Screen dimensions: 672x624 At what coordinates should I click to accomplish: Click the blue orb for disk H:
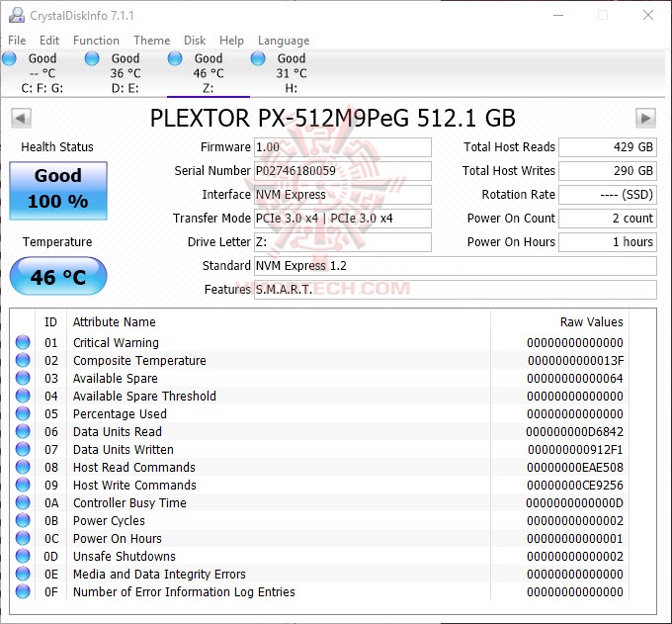point(258,58)
